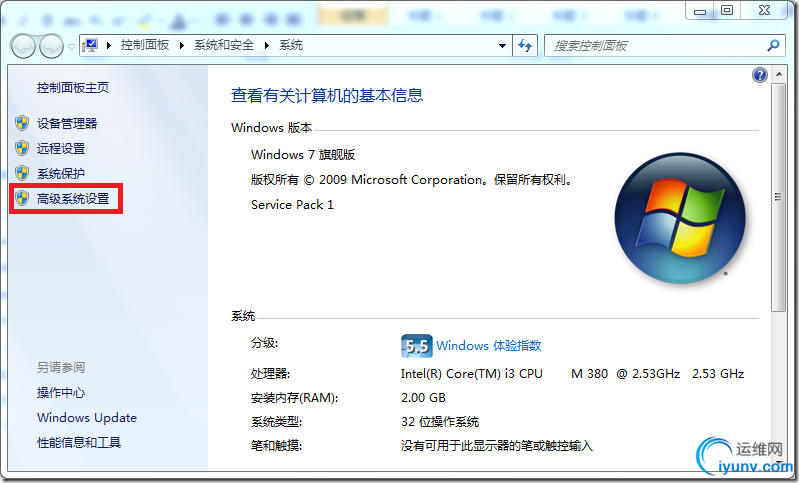
Task: Expand the arrow after 系统和安全 breadcrumb
Action: click(x=267, y=45)
